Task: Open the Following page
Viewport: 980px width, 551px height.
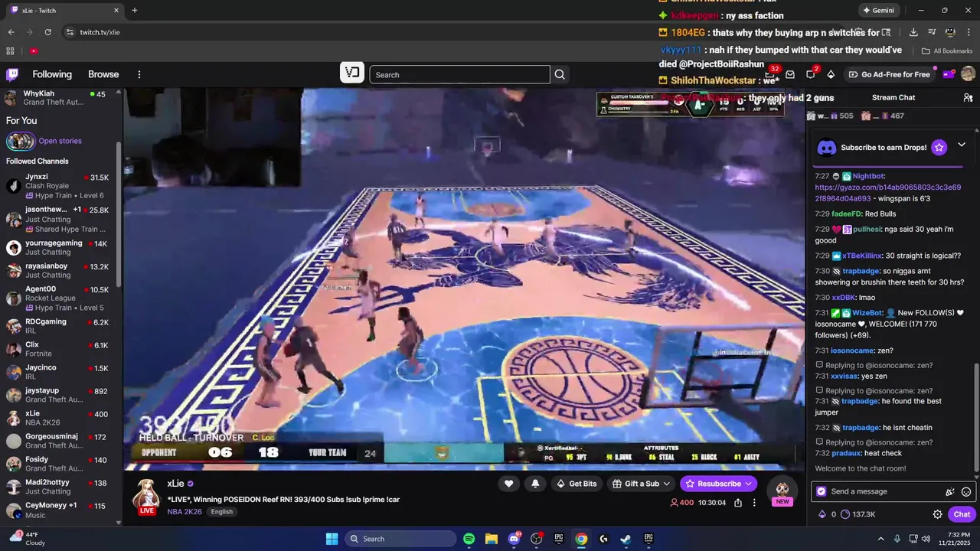Action: pyautogui.click(x=52, y=74)
